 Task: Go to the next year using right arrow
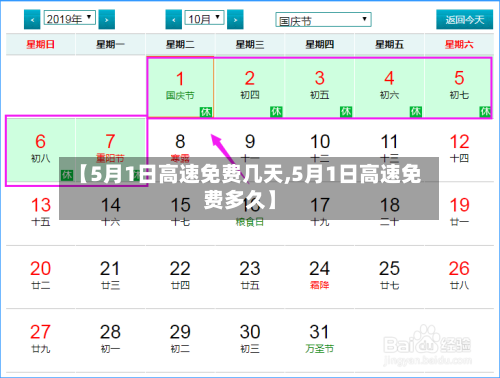click(x=107, y=20)
